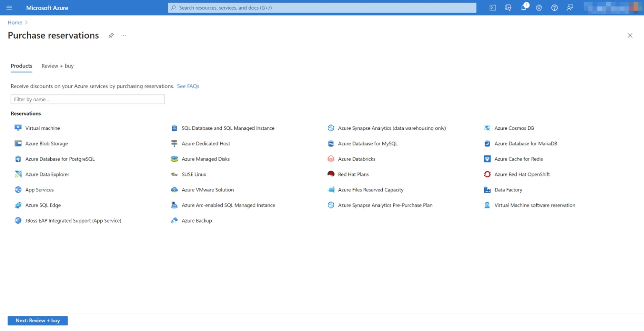Click the Next: Review + buy button

point(37,320)
